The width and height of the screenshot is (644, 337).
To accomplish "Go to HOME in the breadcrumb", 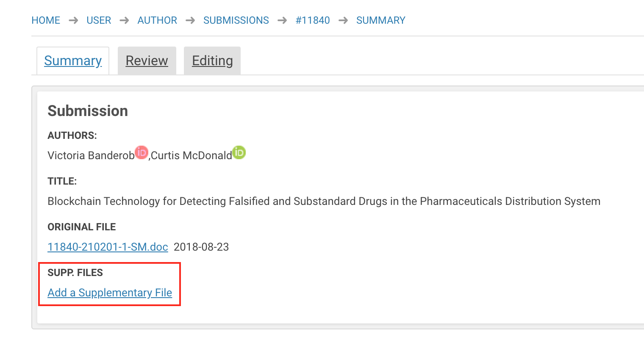I will point(46,20).
